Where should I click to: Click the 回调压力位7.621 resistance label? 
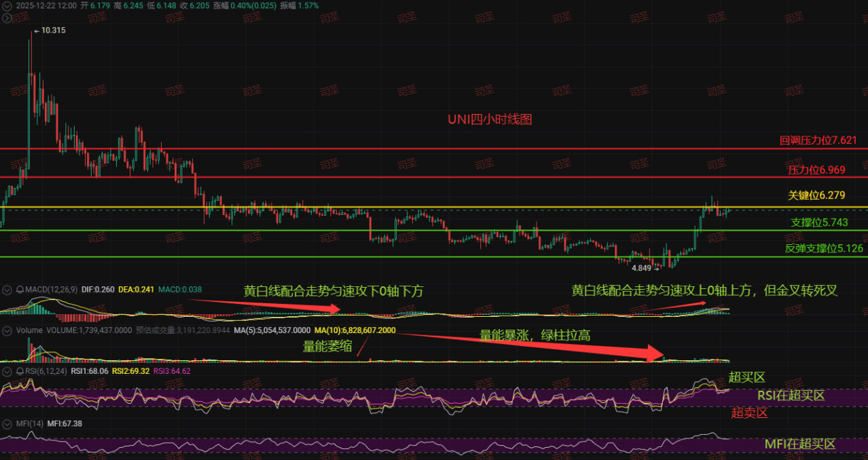[818, 140]
